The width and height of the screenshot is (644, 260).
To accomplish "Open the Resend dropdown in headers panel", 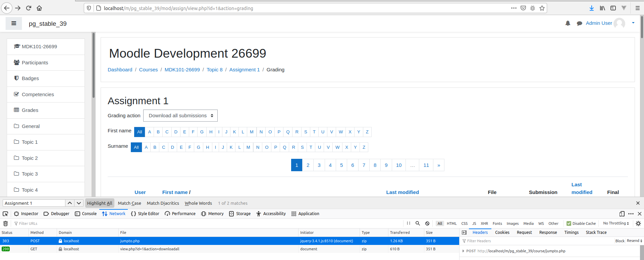I will 634,241.
